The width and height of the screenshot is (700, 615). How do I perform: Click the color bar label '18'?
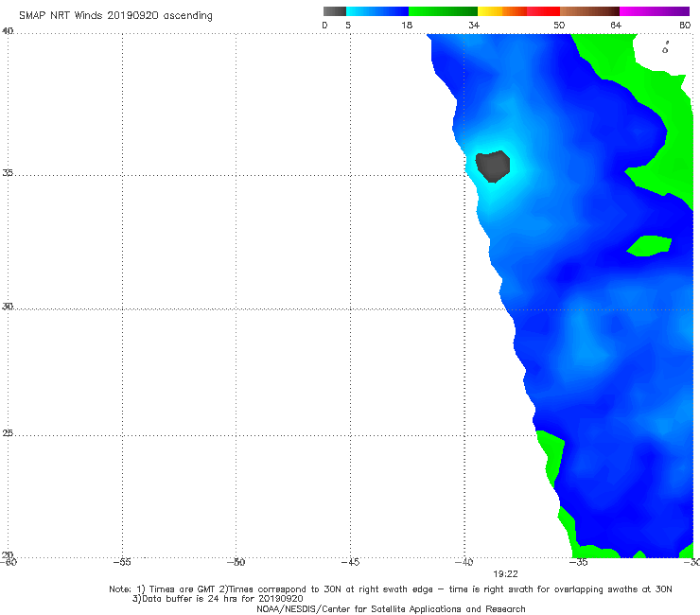click(x=407, y=25)
